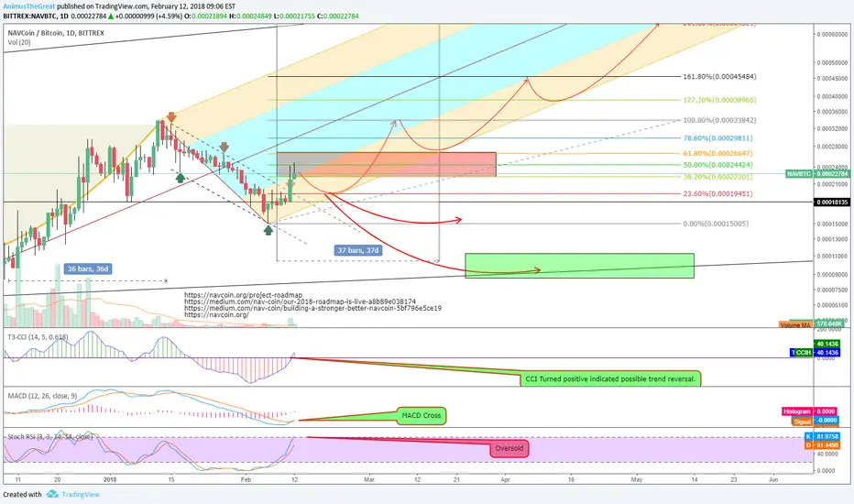Click the green 40.1436 CCI value tag
The height and width of the screenshot is (504, 854).
(x=827, y=344)
